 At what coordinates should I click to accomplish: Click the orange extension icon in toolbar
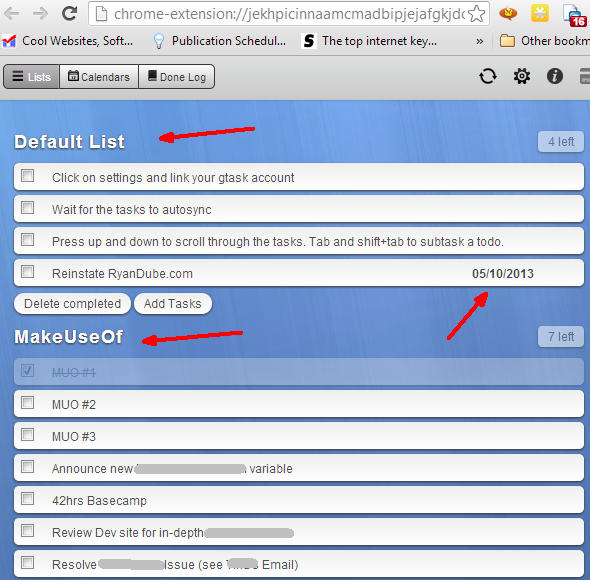508,14
